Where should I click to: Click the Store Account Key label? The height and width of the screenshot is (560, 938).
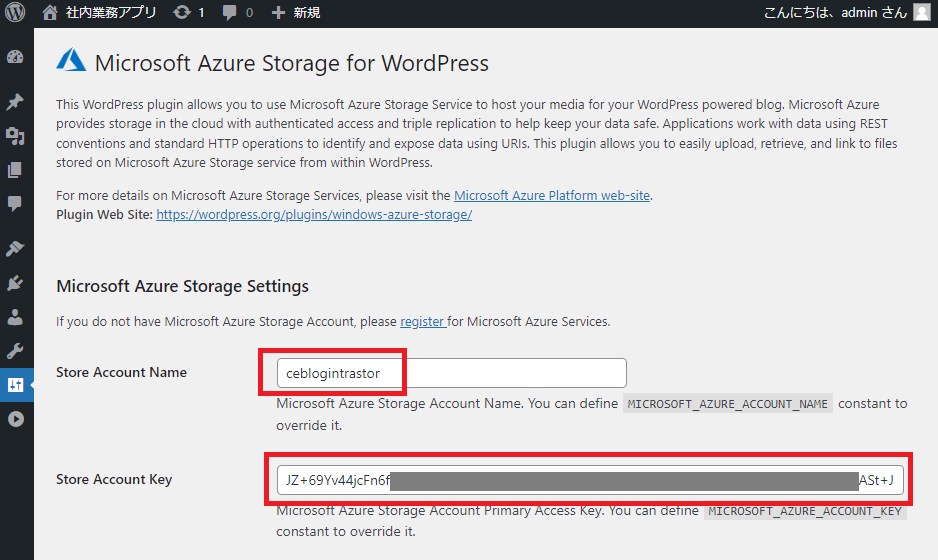coord(114,479)
